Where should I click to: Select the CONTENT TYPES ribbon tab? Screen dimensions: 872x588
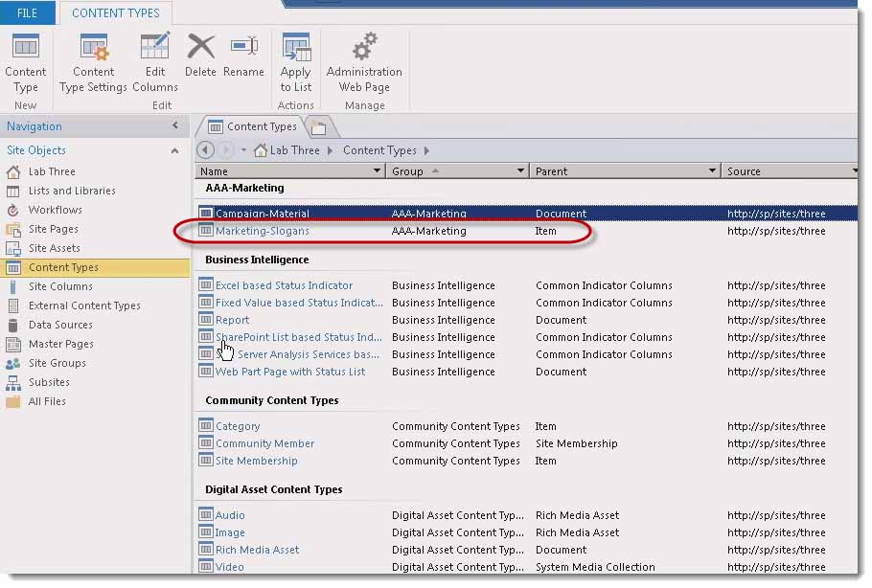pyautogui.click(x=115, y=12)
